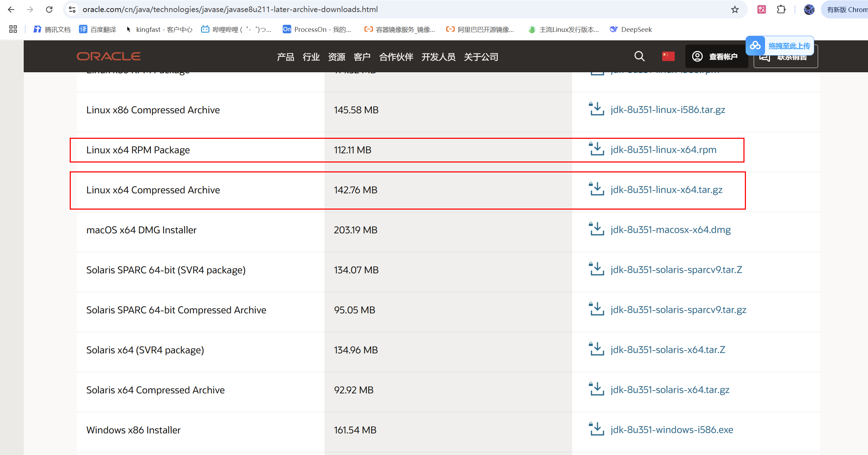Click the Oracle logo
Viewport: 868px width, 455px height.
tap(109, 56)
